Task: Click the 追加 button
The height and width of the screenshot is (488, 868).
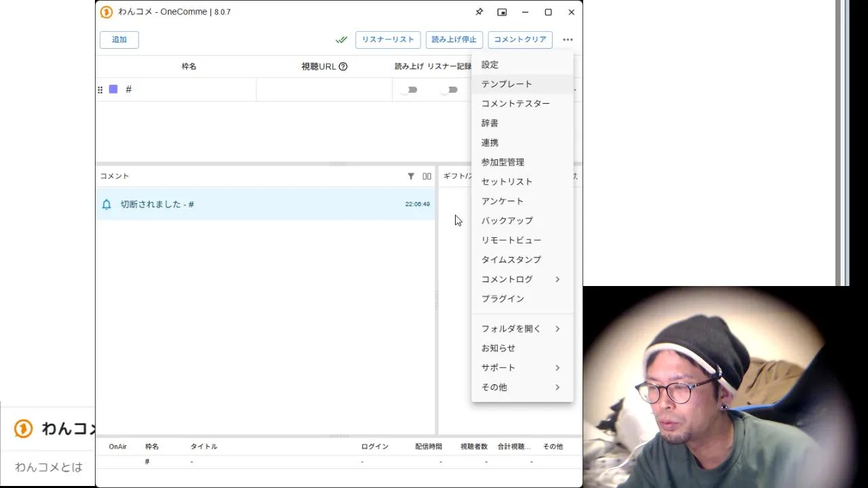Action: coord(119,39)
